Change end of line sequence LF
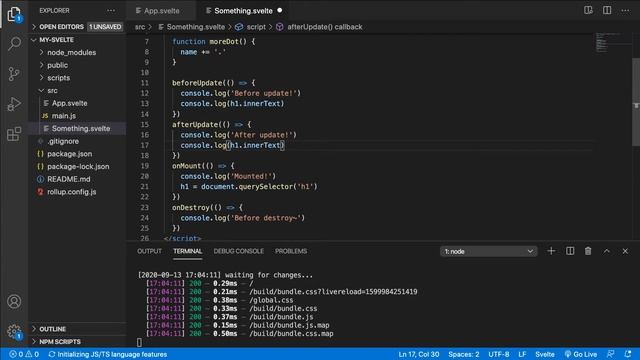 pos(522,354)
